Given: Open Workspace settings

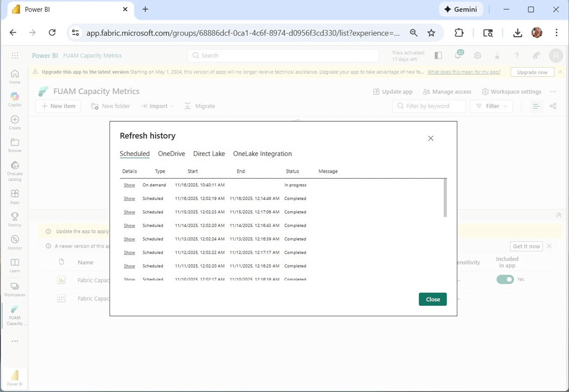Looking at the screenshot, I should point(512,92).
